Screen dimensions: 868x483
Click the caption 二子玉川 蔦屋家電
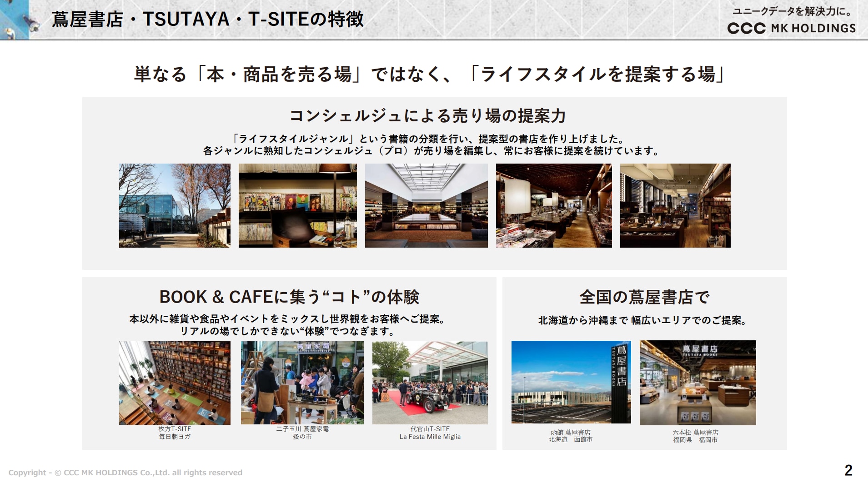pyautogui.click(x=302, y=429)
